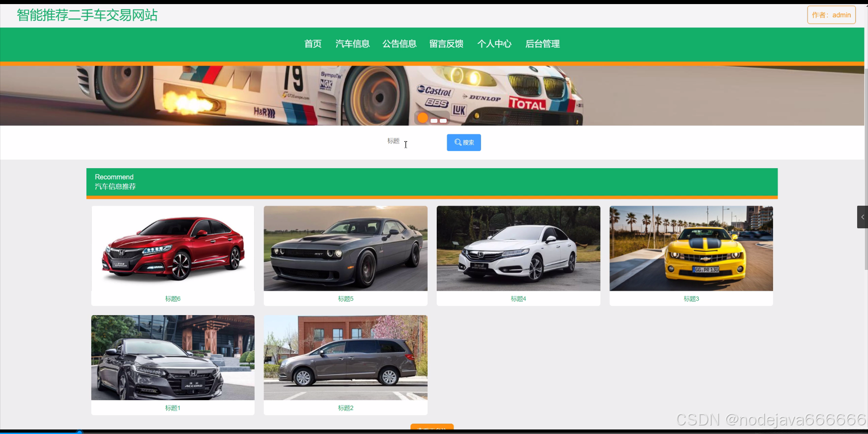This screenshot has height=434, width=868.
Task: Switch to the third carousel slide indicator
Action: [443, 121]
